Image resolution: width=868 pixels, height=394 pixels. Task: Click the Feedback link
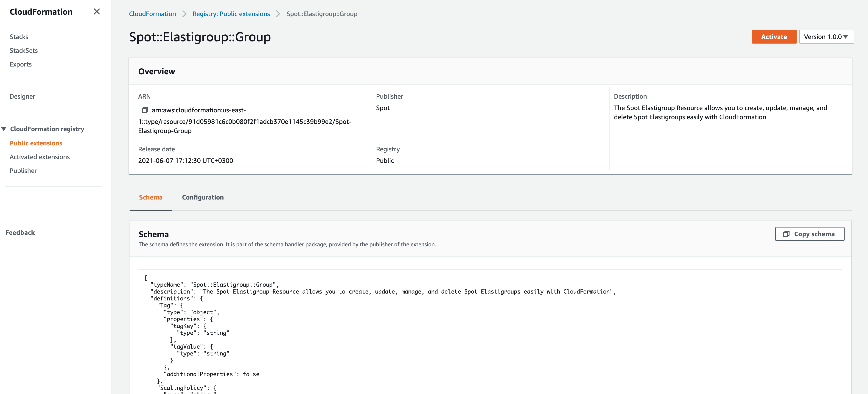20,233
